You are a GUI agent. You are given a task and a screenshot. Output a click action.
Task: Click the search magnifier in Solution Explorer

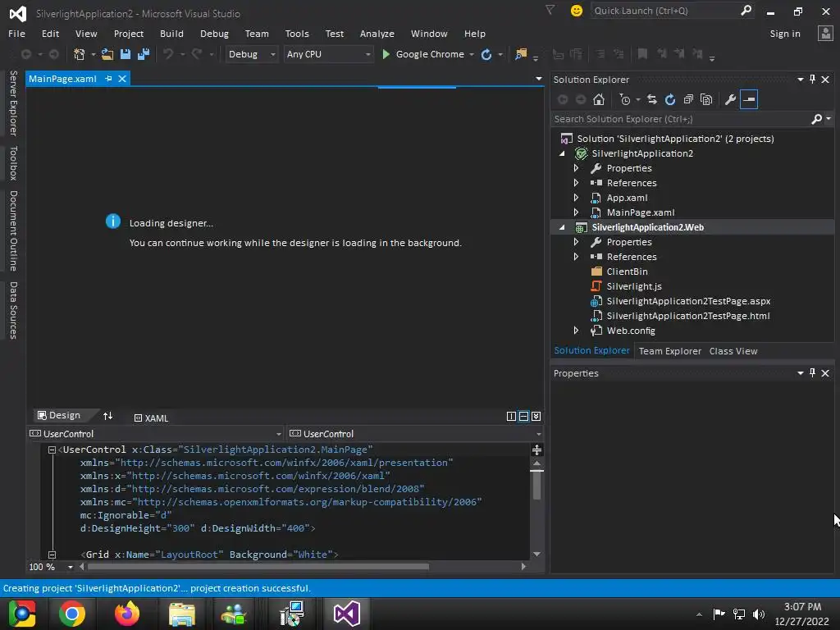tap(817, 119)
